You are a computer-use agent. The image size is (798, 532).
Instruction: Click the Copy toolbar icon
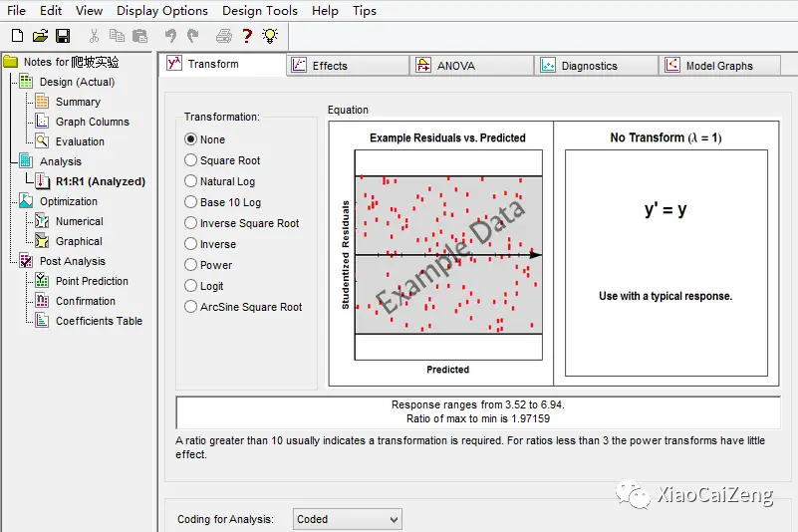coord(117,36)
